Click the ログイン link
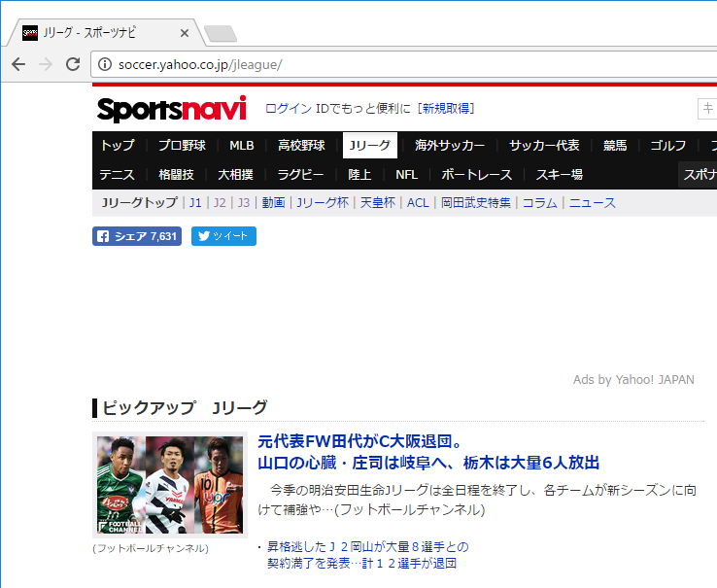Viewport: 717px width, 588px height. pos(289,108)
